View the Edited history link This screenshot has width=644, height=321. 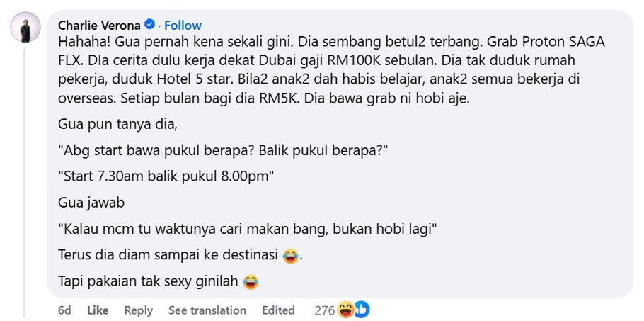point(278,310)
